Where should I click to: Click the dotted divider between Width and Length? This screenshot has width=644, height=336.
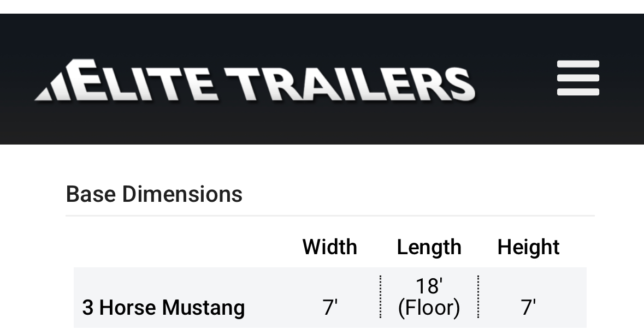tap(381, 297)
